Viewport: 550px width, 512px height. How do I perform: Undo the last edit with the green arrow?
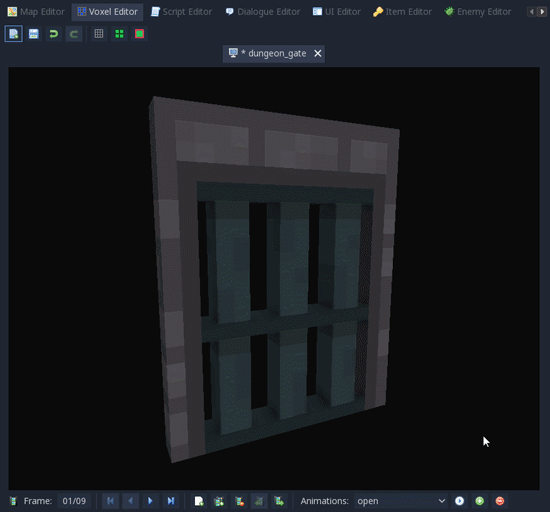pyautogui.click(x=54, y=34)
